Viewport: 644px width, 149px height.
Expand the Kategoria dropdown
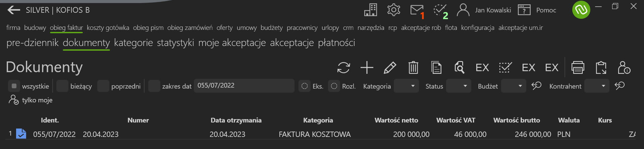coord(406,86)
